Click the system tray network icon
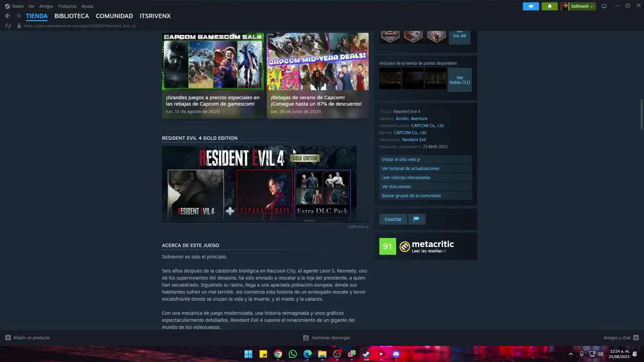This screenshot has width=644, height=362. tap(592, 354)
